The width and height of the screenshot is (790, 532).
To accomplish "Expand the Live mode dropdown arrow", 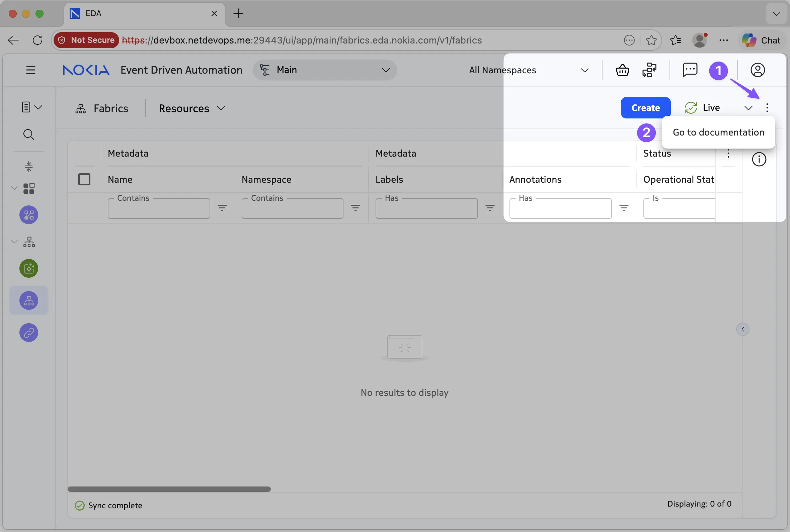I will (748, 108).
